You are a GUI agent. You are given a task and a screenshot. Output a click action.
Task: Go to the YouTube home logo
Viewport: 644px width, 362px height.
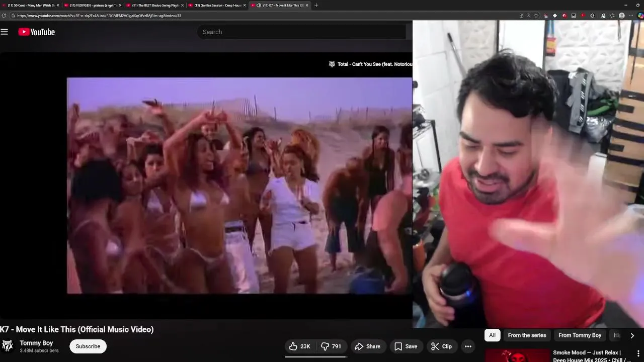(x=37, y=32)
